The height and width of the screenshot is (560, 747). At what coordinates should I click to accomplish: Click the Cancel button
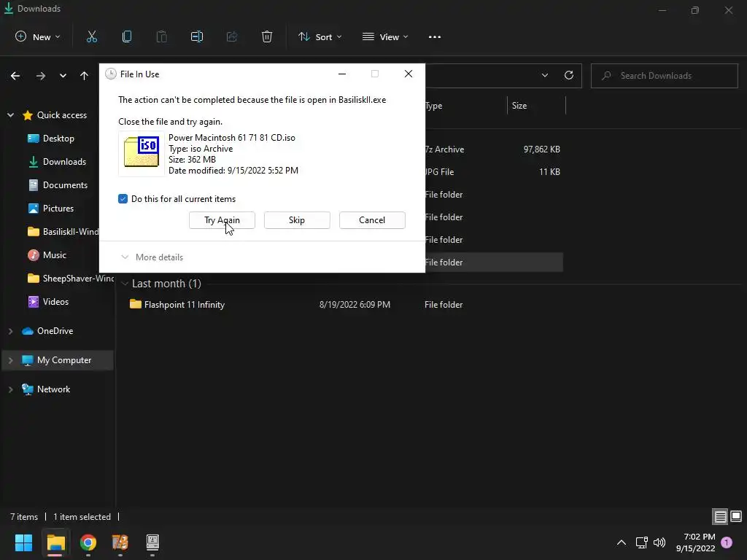coord(372,220)
